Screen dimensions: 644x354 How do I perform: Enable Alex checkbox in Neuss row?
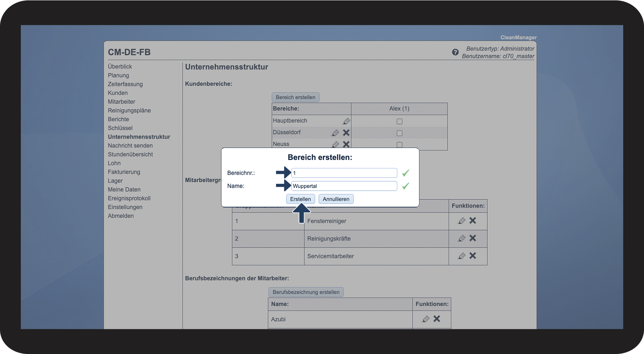coord(399,145)
